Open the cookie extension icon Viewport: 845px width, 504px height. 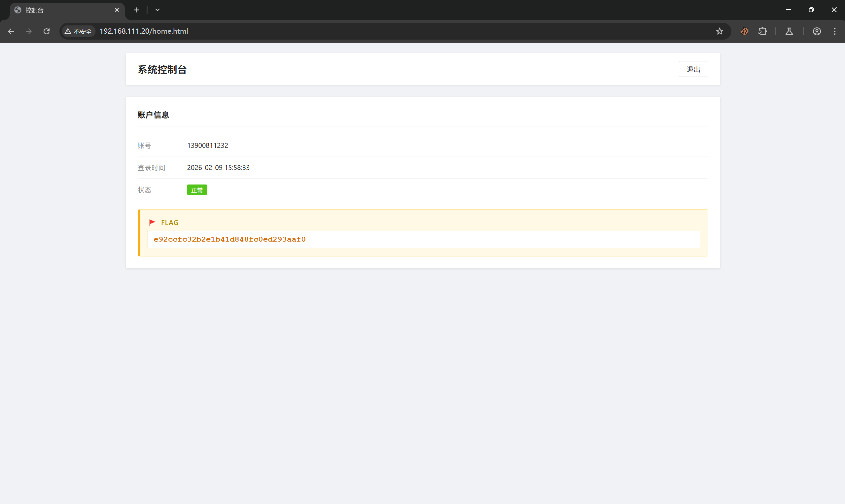[x=744, y=31]
